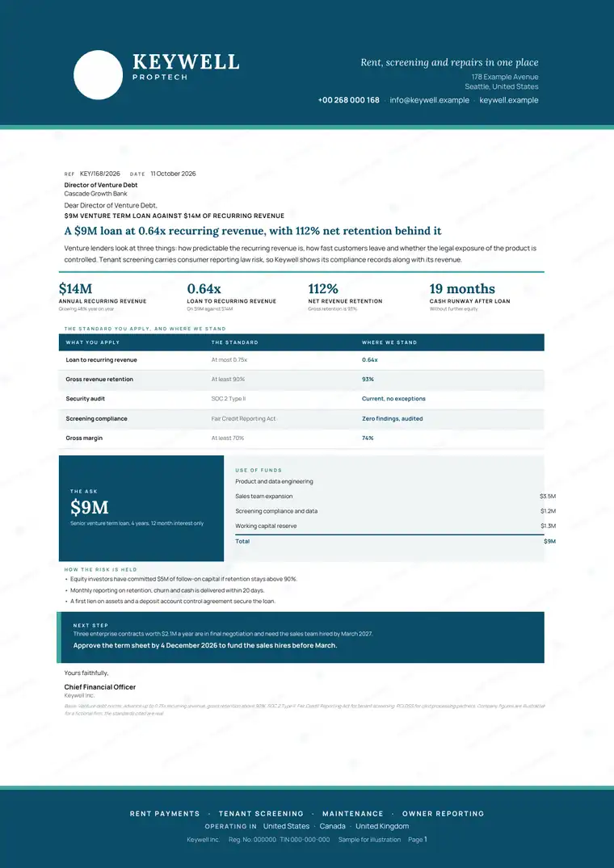Click the '93%' cell in the table
Image resolution: width=614 pixels, height=868 pixels.
368,379
